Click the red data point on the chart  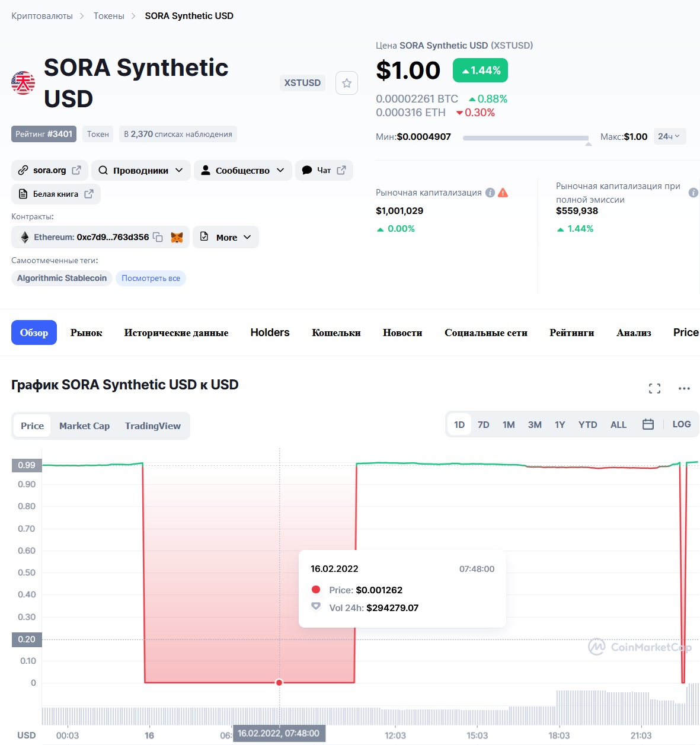[x=279, y=683]
